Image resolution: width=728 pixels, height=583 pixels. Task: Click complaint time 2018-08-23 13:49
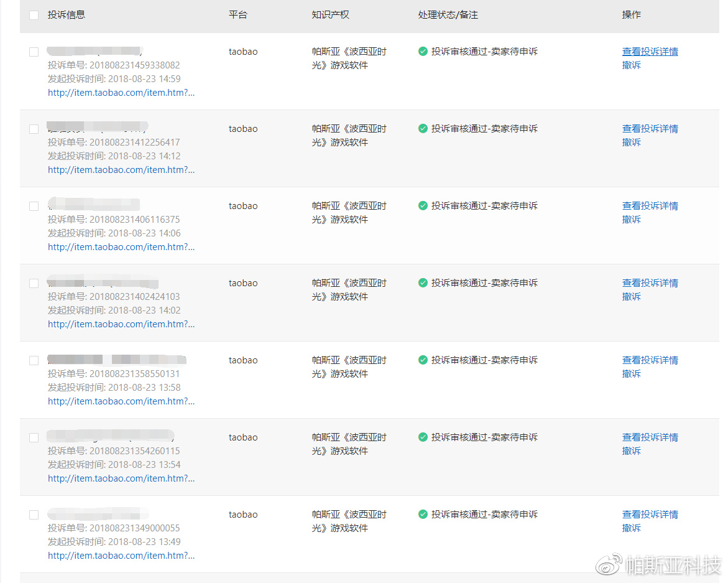coord(144,542)
